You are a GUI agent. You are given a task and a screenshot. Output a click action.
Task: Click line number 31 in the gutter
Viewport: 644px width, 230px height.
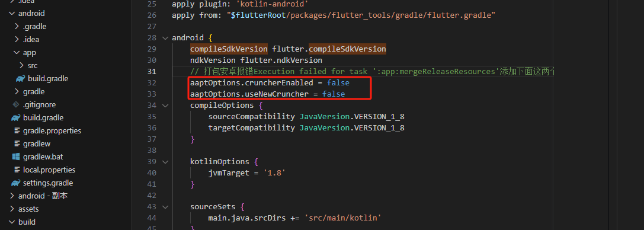(x=152, y=72)
